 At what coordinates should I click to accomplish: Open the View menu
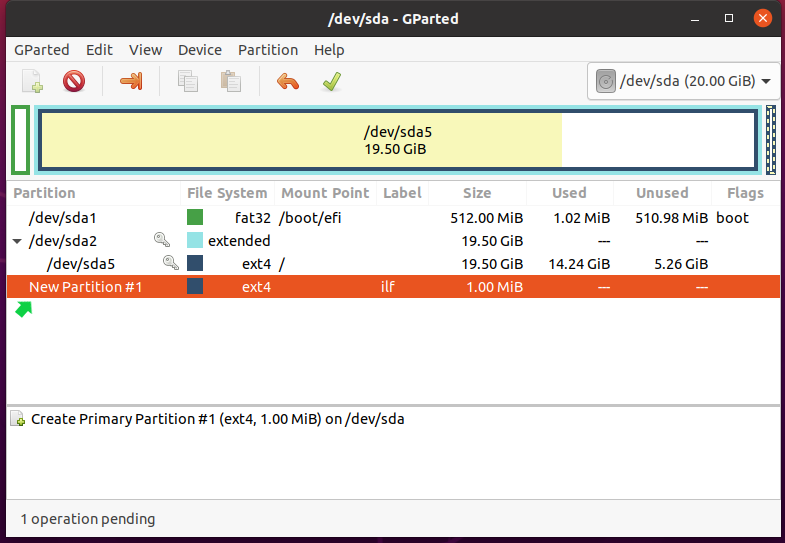click(145, 50)
